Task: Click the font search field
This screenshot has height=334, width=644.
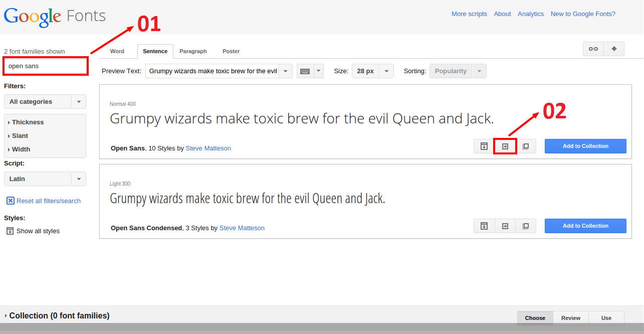Action: 46,66
